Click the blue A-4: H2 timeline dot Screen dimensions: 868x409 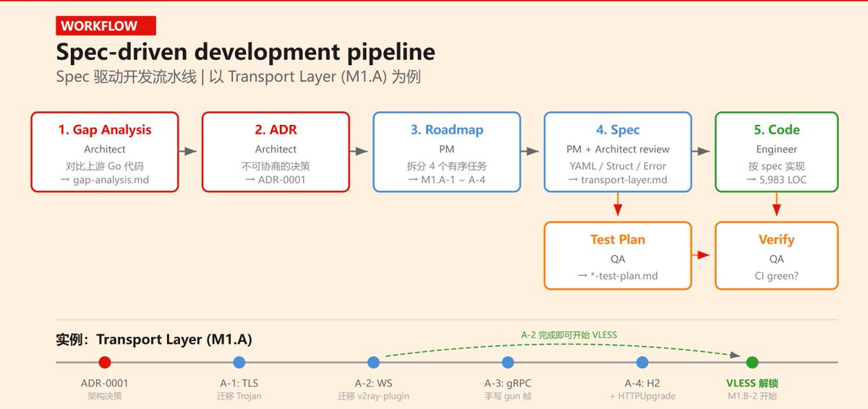pyautogui.click(x=642, y=362)
